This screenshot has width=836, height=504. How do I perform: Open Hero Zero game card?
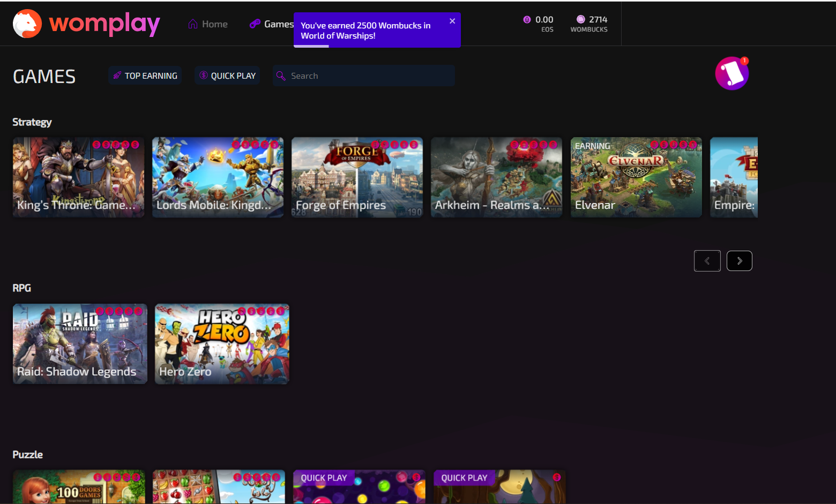[x=222, y=344]
